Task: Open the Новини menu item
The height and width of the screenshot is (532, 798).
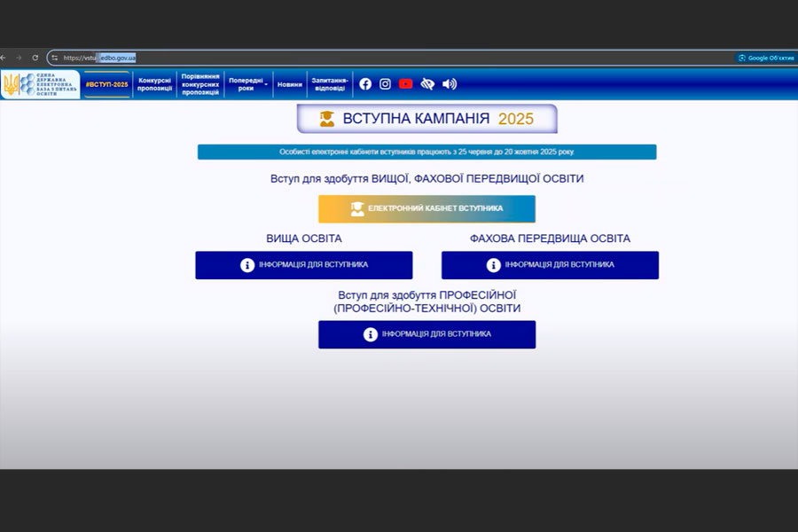Action: 289,84
